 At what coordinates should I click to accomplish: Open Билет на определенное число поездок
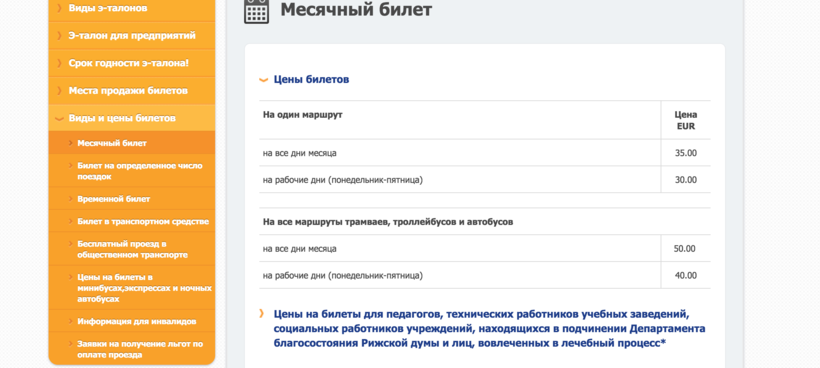pos(132,171)
